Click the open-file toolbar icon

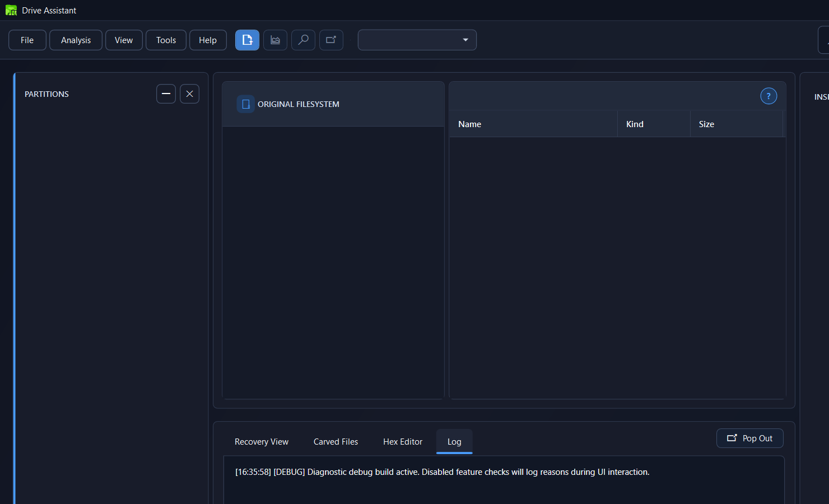[x=247, y=40]
